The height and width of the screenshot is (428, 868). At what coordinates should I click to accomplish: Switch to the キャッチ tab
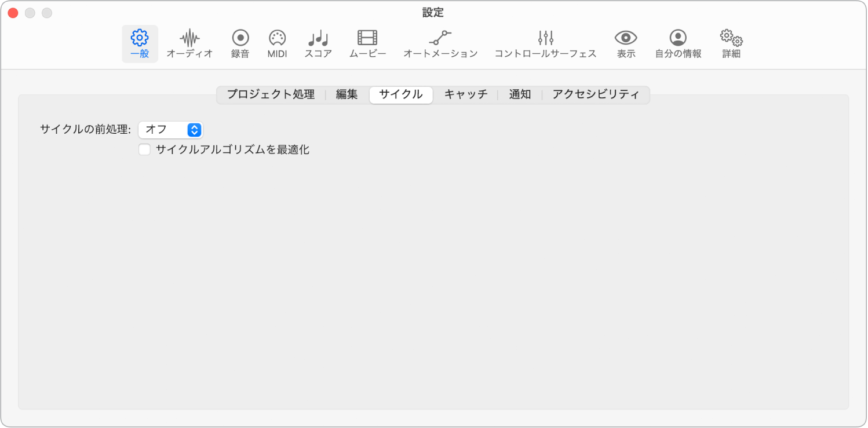[x=466, y=95]
